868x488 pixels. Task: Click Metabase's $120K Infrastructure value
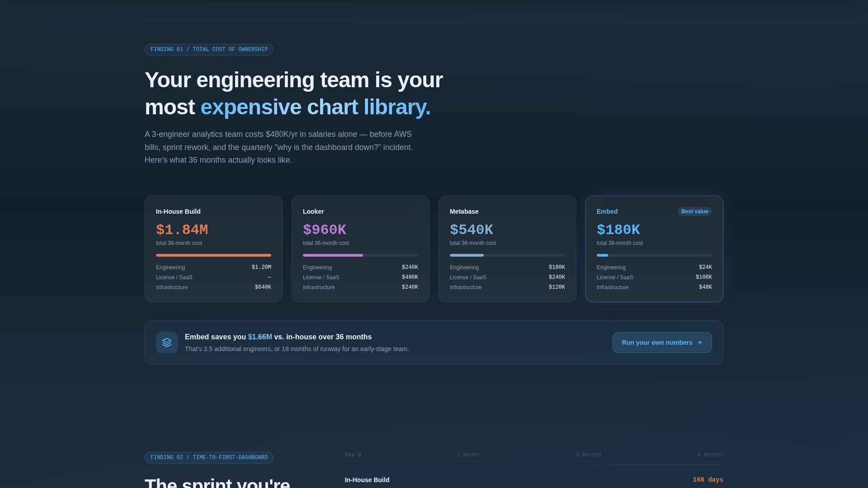[557, 287]
